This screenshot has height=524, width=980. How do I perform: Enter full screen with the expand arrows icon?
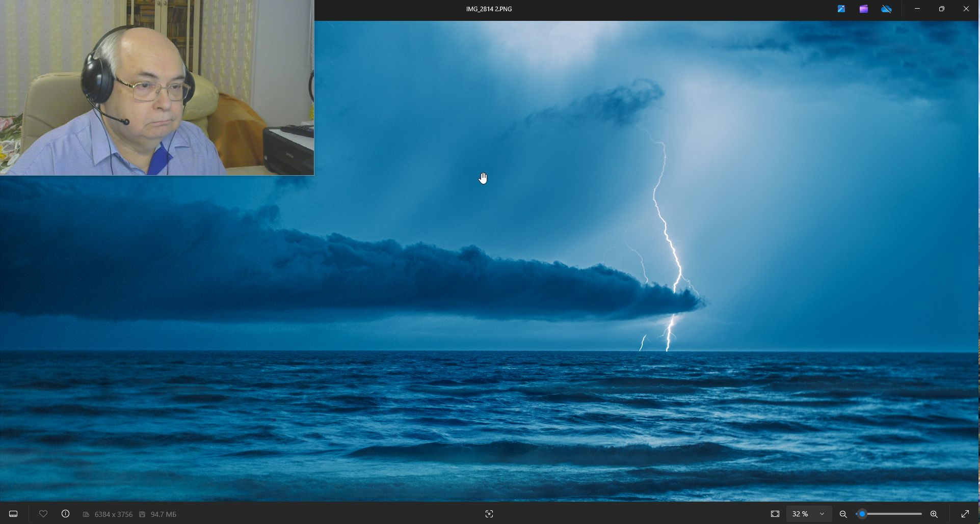point(965,514)
